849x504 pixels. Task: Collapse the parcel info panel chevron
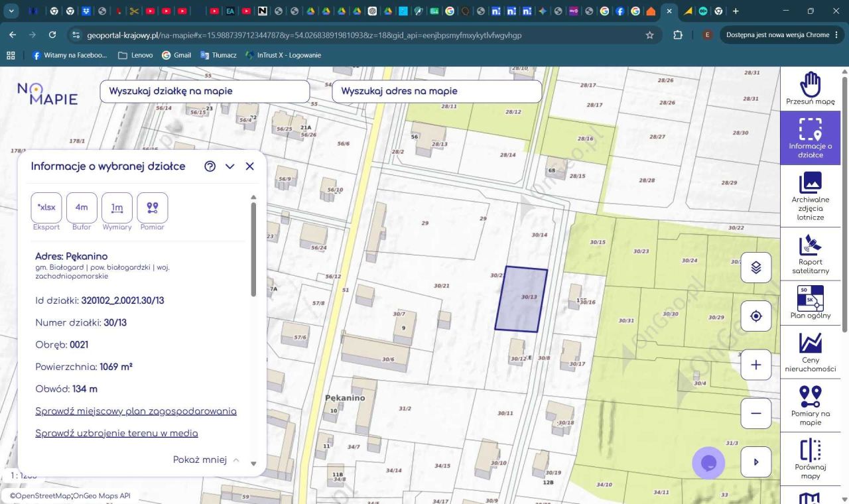pyautogui.click(x=229, y=166)
